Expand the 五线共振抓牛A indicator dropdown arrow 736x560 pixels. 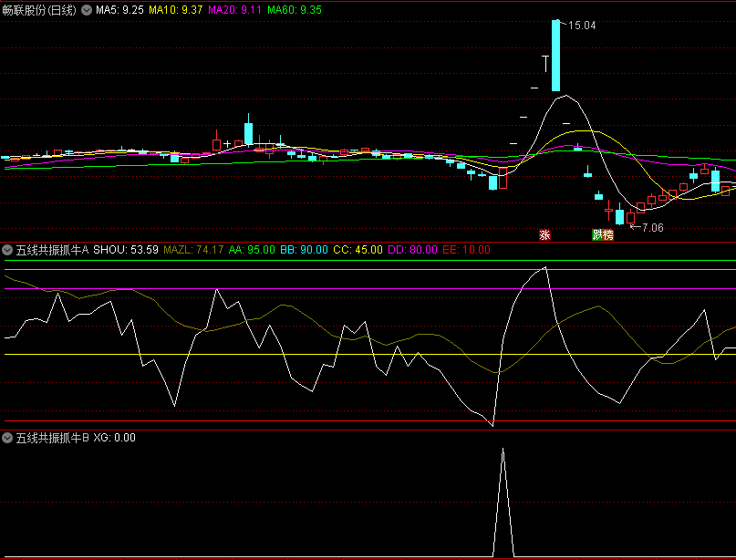point(8,249)
